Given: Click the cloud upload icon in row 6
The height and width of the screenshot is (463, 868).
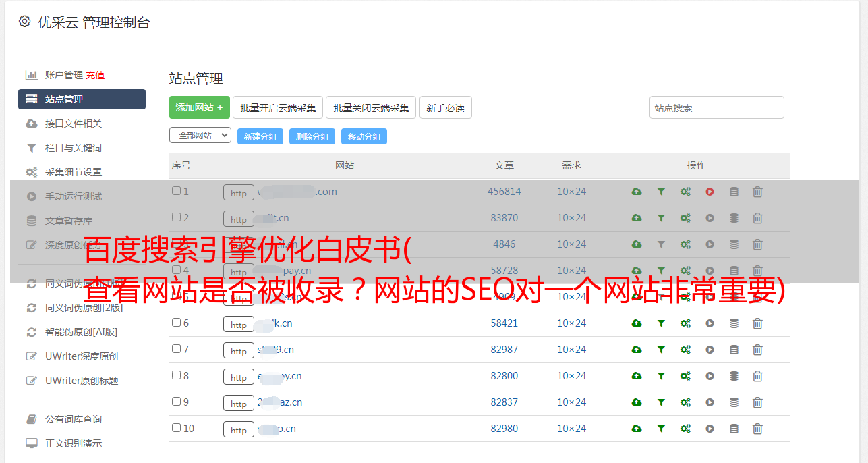Looking at the screenshot, I should pyautogui.click(x=637, y=323).
